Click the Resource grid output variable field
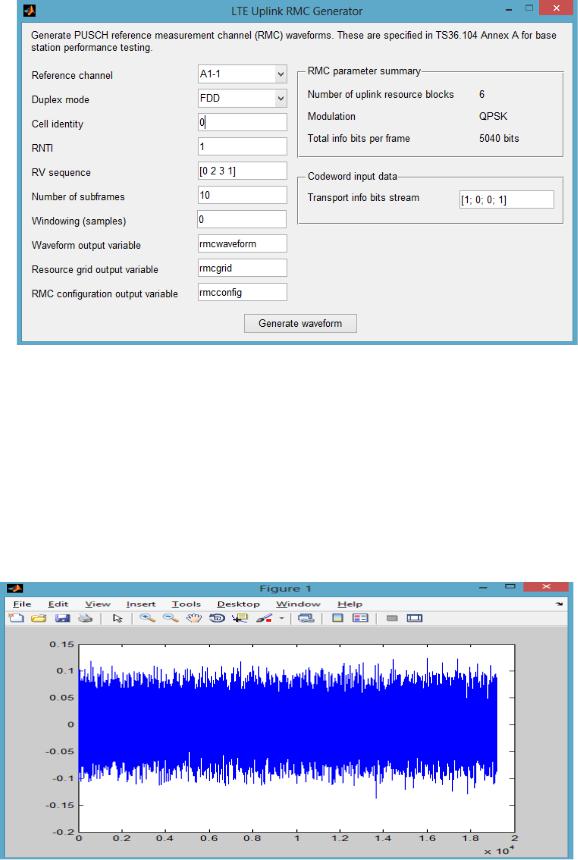This screenshot has width=578, height=860. pos(242,268)
